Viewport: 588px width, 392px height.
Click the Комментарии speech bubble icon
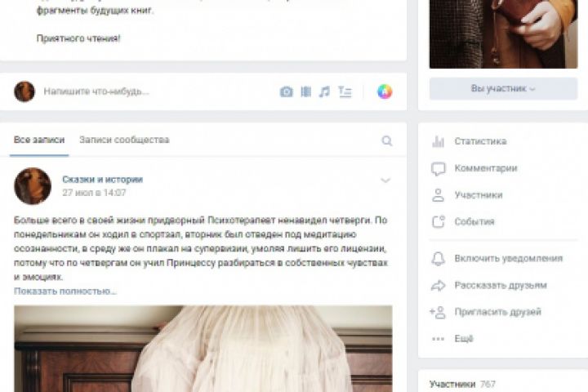[x=438, y=168]
